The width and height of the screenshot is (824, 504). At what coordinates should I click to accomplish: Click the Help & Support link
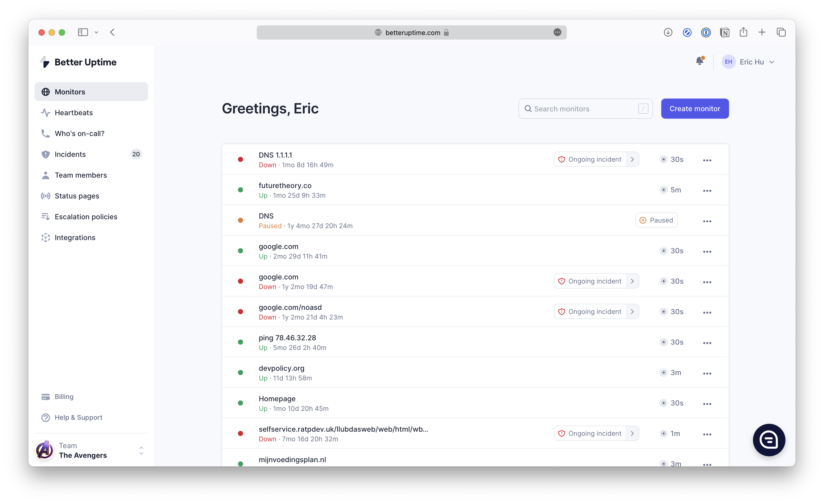coord(78,417)
